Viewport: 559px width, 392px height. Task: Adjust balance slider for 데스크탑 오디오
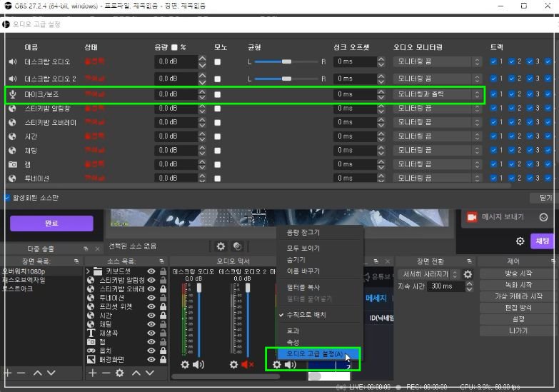286,61
